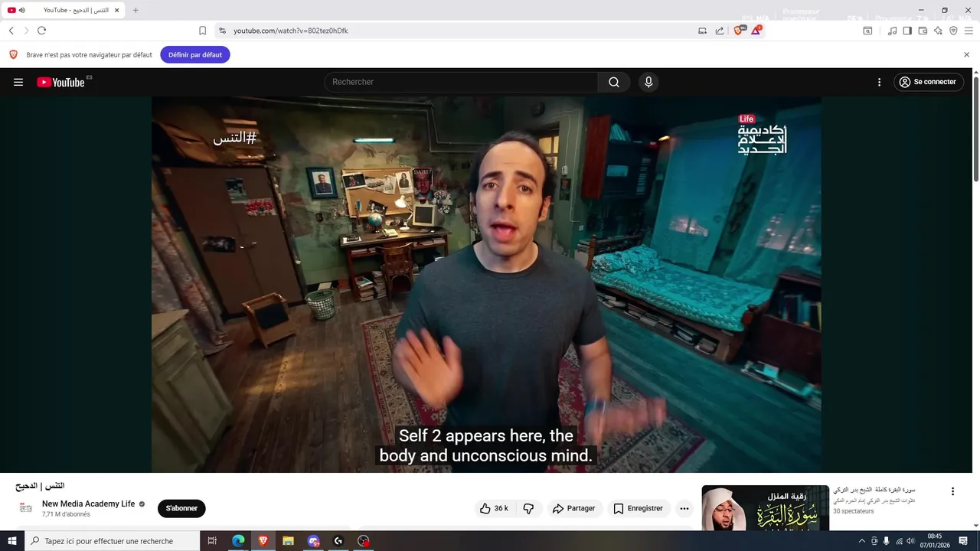Open options menu for recommended video
The width and height of the screenshot is (980, 551).
pyautogui.click(x=952, y=491)
